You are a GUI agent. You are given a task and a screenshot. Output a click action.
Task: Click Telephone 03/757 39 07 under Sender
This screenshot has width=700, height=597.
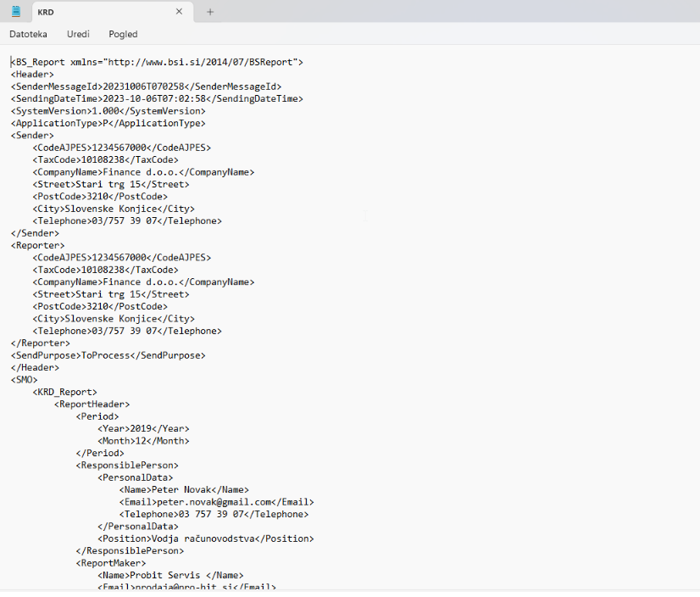pyautogui.click(x=127, y=220)
